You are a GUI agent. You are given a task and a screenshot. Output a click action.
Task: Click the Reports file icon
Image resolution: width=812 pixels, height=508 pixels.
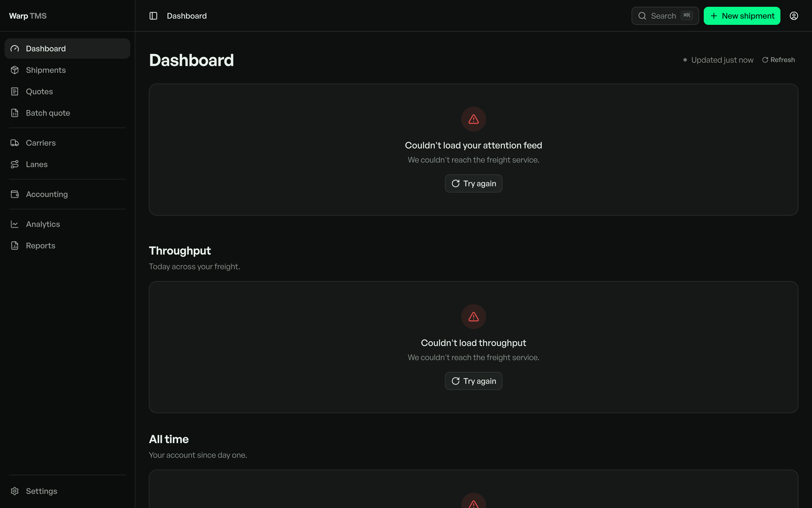(15, 246)
